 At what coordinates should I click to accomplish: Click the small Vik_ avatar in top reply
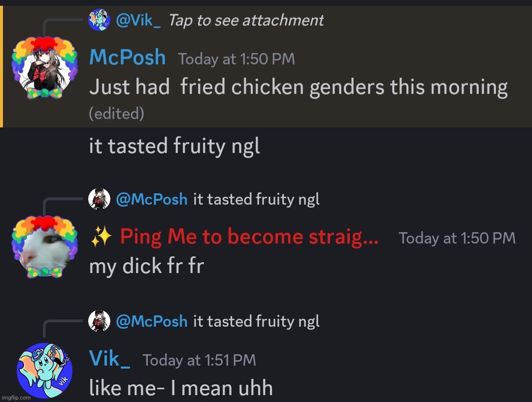click(99, 20)
